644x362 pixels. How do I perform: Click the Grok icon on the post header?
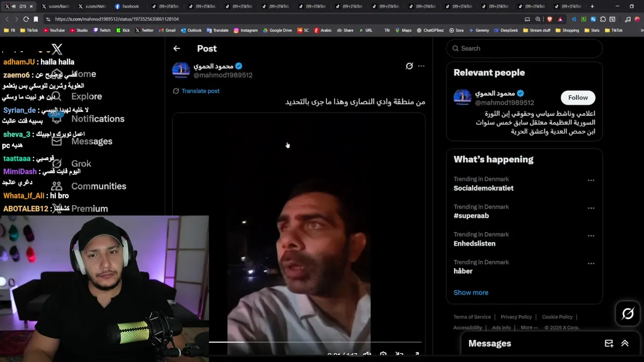(410, 66)
